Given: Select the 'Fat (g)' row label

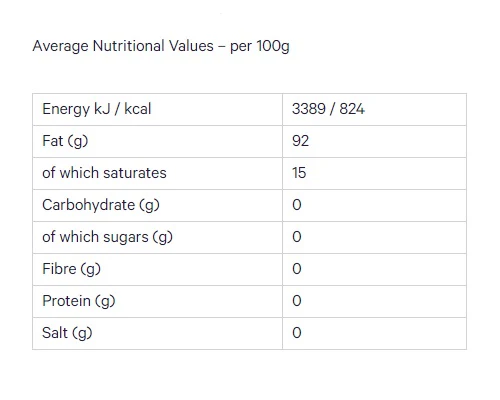Looking at the screenshot, I should (65, 141).
